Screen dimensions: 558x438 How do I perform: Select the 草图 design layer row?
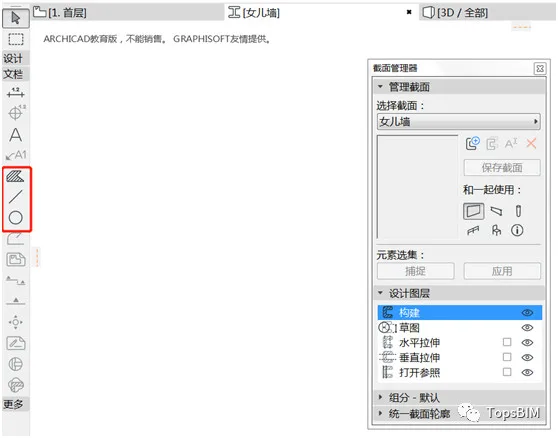pyautogui.click(x=460, y=328)
